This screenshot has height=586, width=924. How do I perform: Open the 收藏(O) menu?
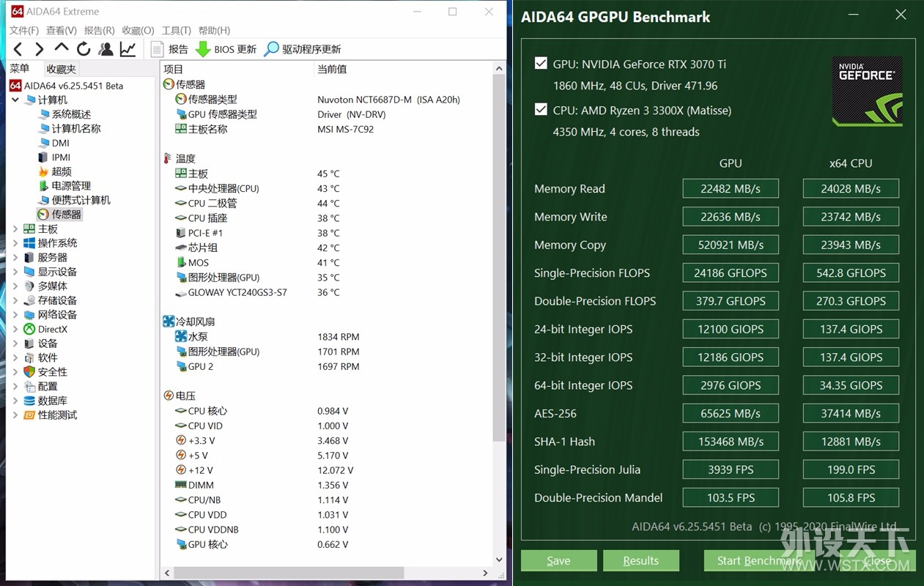coord(138,30)
